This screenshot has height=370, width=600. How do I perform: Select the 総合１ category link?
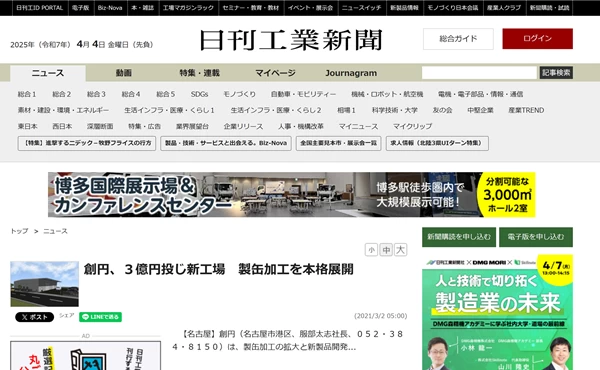pyautogui.click(x=27, y=94)
